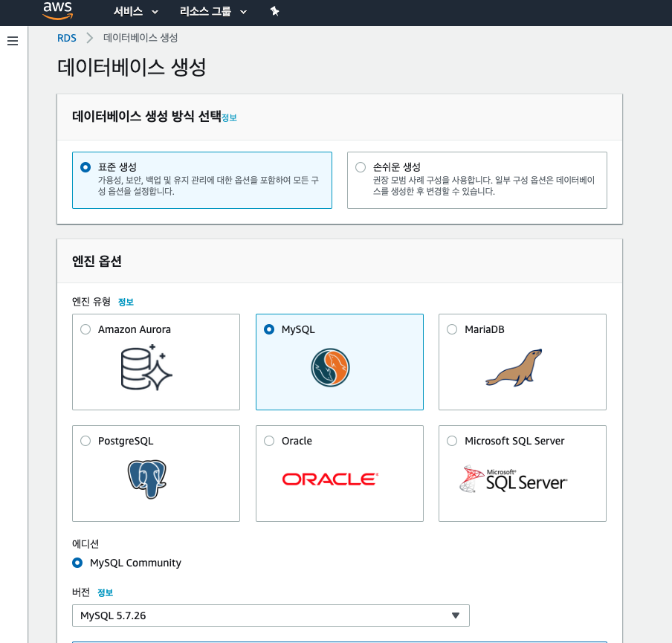672x643 pixels.
Task: Open the MySQL 5.7.26 version dropdown
Action: 271,615
